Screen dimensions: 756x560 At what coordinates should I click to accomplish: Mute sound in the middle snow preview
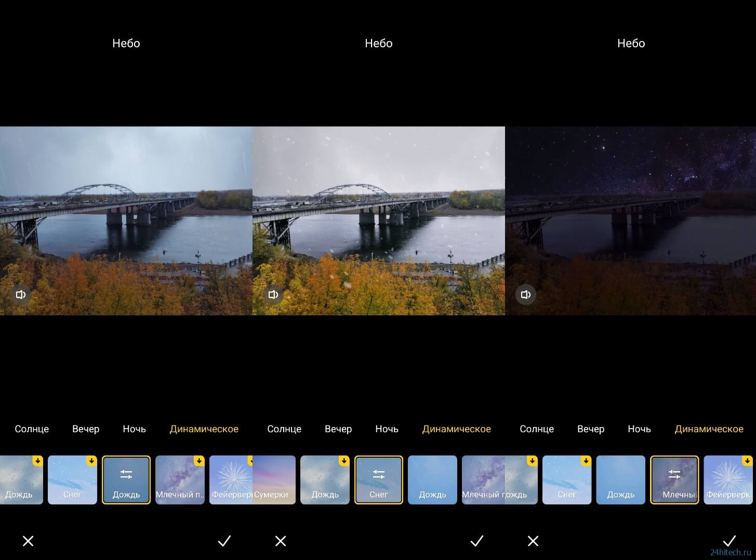[x=273, y=295]
